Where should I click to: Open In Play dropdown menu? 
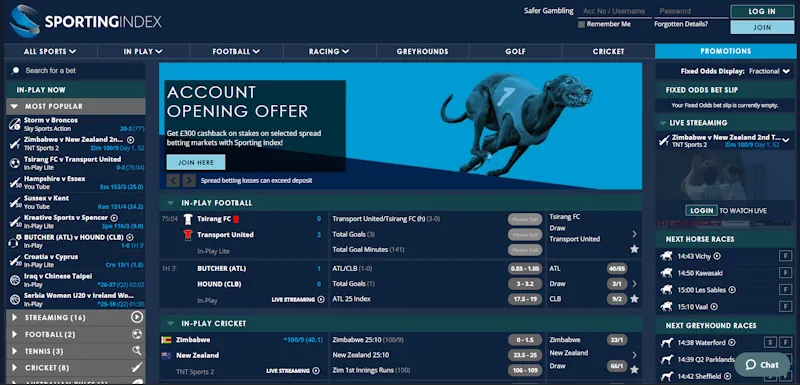click(143, 51)
